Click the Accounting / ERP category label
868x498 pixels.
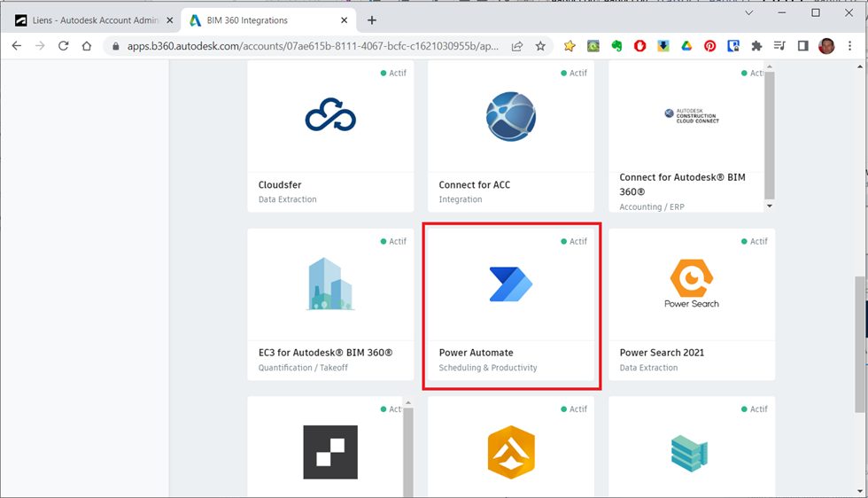[x=652, y=207]
